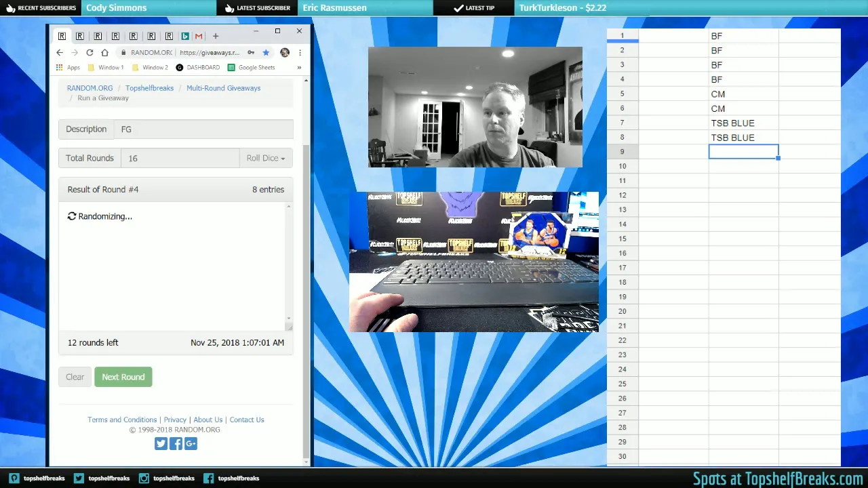Open the Chrome profile avatar

pyautogui.click(x=285, y=52)
